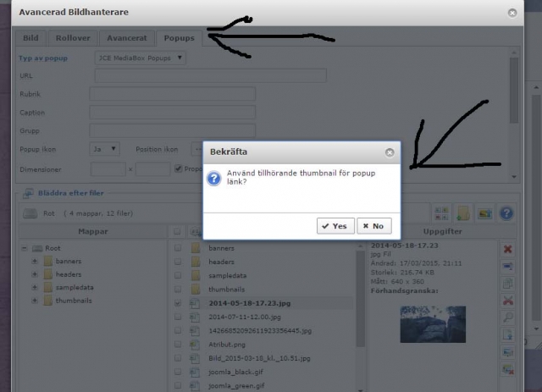
Task: Click into the URL input field
Action: [210, 76]
